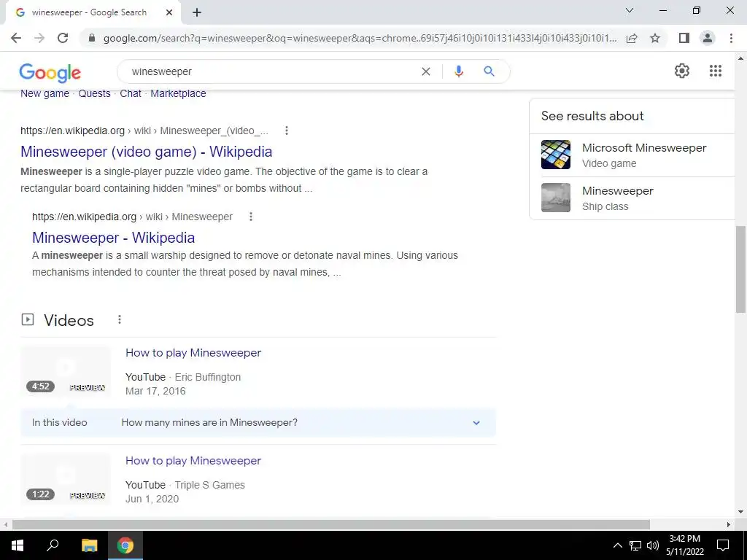Start a search by voice

[x=459, y=71]
